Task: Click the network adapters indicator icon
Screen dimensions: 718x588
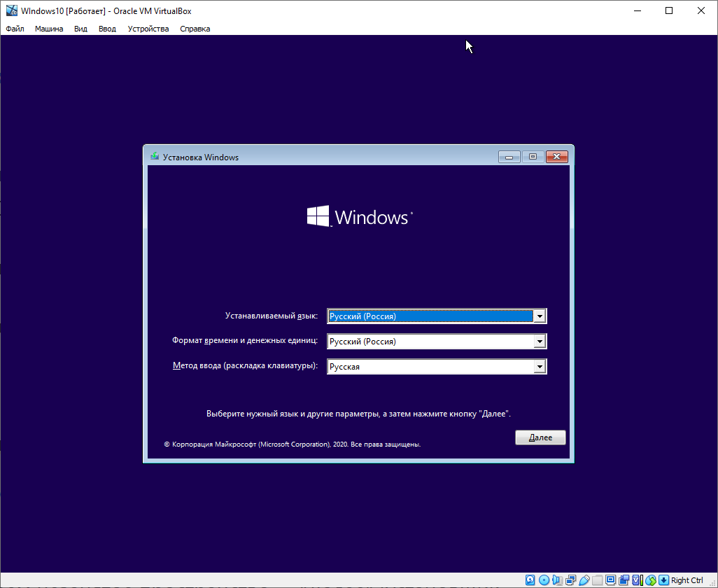Action: click(x=570, y=580)
